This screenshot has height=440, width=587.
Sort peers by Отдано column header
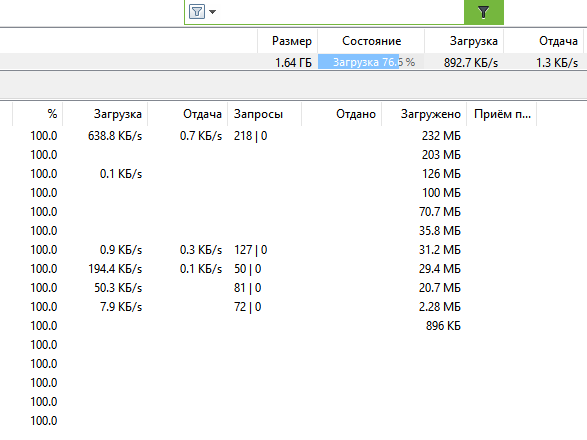pyautogui.click(x=341, y=114)
